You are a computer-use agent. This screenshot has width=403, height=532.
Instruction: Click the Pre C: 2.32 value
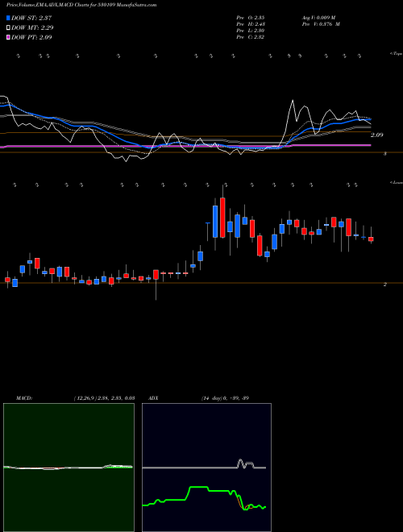pyautogui.click(x=251, y=37)
